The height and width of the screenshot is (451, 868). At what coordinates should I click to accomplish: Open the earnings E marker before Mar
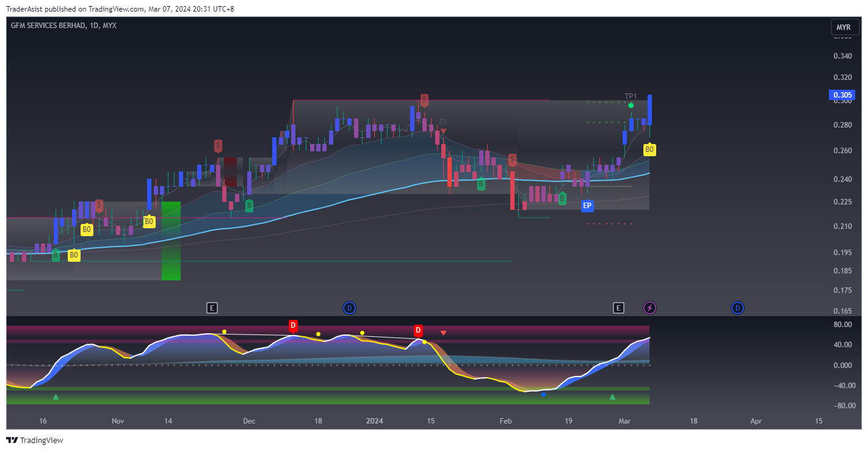pyautogui.click(x=618, y=308)
